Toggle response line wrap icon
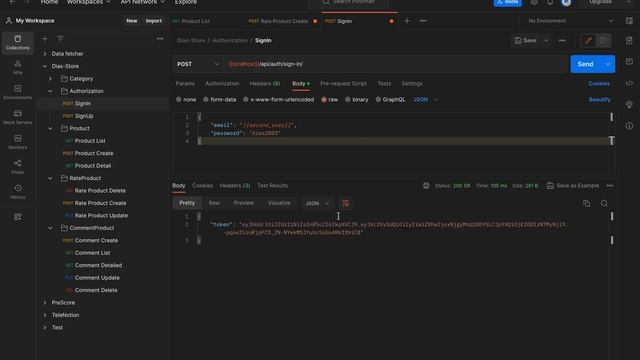The height and width of the screenshot is (360, 640). 345,203
